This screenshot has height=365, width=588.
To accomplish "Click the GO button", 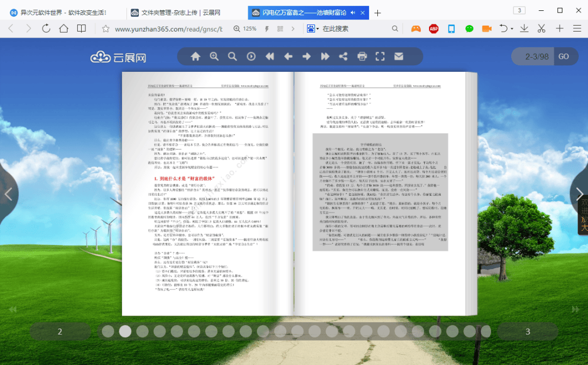I will 563,57.
